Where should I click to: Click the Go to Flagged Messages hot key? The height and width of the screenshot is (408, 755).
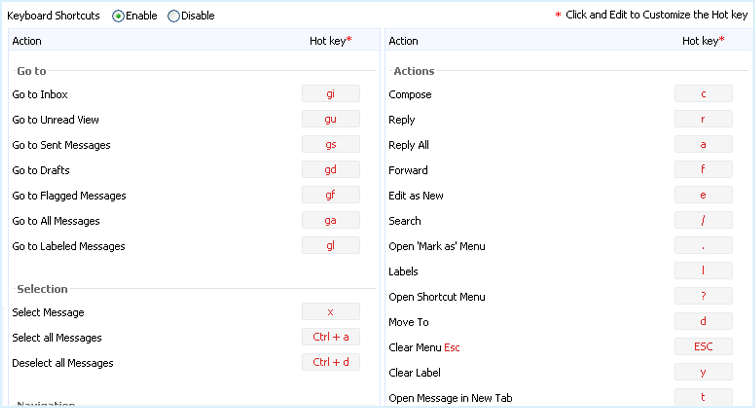tap(330, 195)
